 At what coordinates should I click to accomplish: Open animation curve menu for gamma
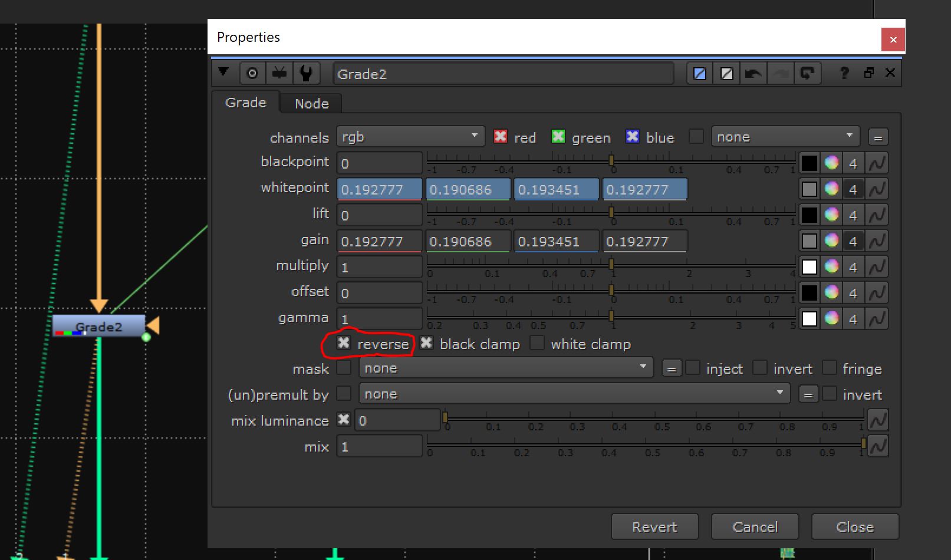click(877, 319)
